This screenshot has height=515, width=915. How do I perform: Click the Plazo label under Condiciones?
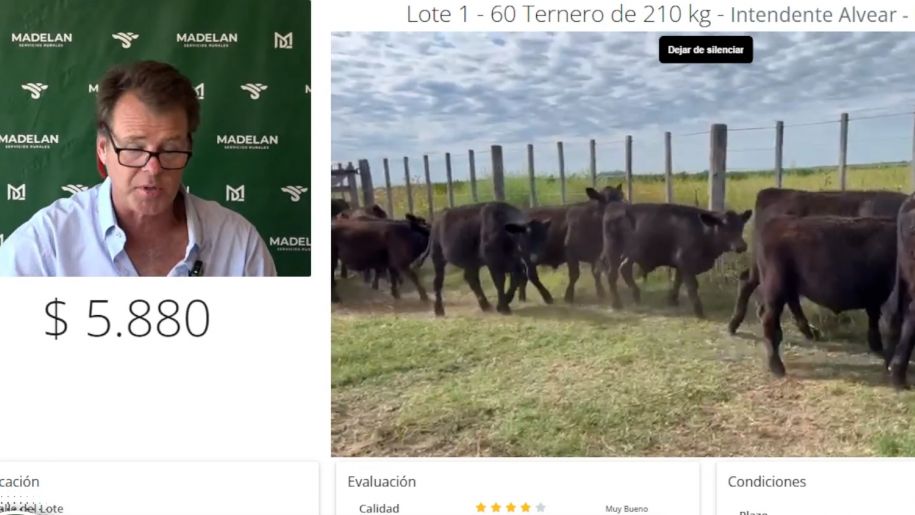click(753, 512)
